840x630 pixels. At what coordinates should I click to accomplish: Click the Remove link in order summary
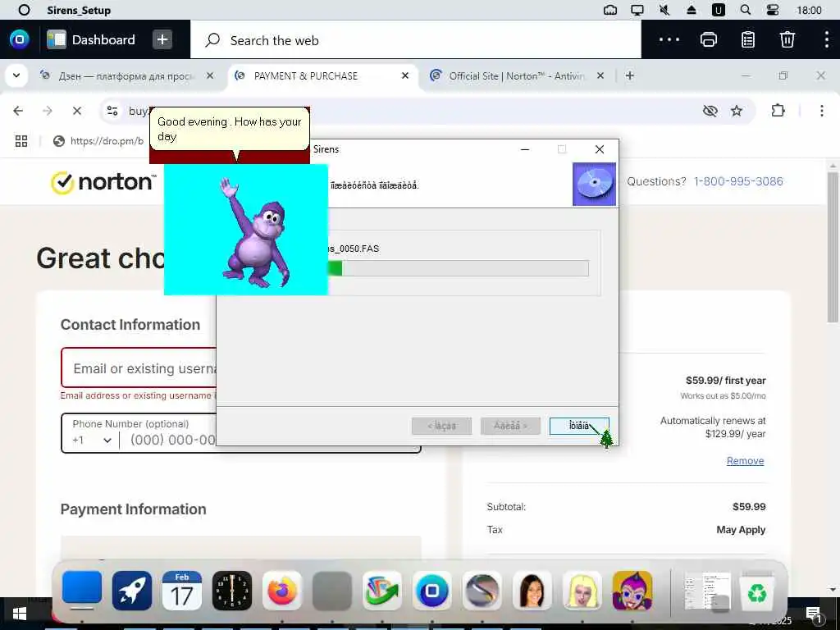[x=745, y=461]
